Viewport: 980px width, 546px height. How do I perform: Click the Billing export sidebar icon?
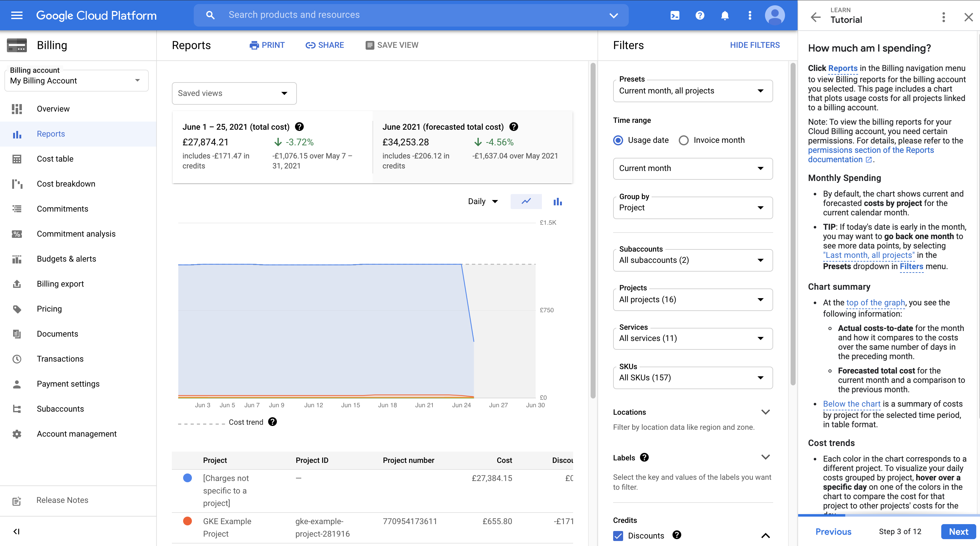(17, 283)
